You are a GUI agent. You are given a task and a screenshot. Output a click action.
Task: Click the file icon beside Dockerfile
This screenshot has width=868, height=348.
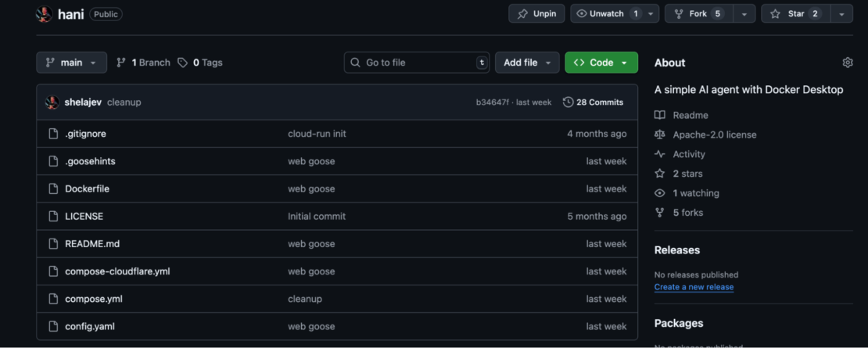tap(53, 188)
